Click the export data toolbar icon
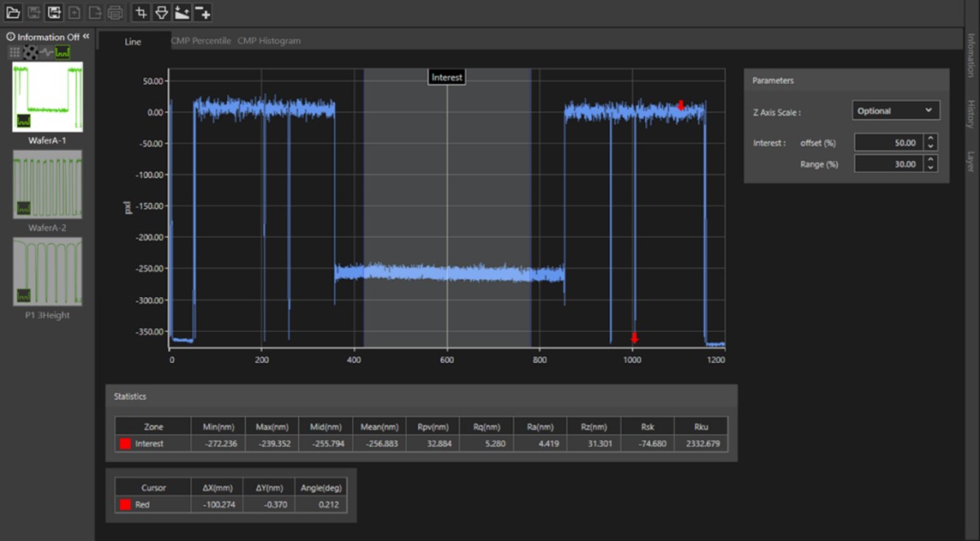Image resolution: width=980 pixels, height=541 pixels. [x=54, y=13]
